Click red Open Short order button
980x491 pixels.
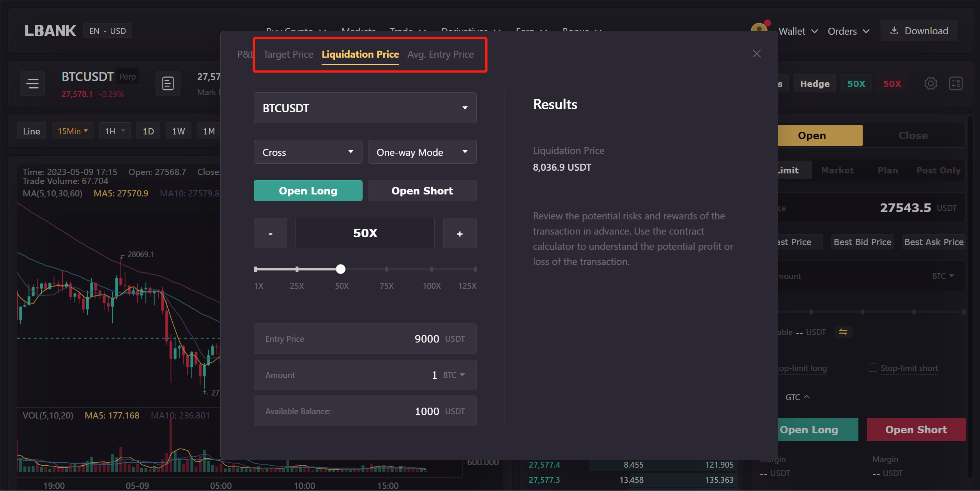[x=916, y=429]
